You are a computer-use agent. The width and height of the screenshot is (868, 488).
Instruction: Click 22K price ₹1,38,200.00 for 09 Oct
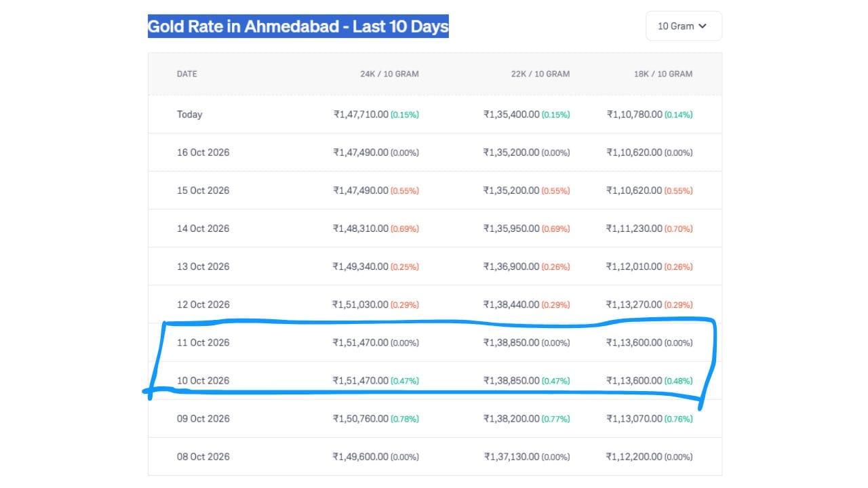pos(511,418)
